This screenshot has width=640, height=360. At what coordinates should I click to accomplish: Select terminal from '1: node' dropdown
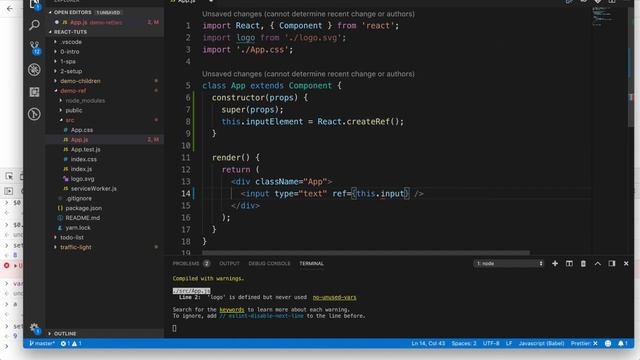[x=509, y=264]
